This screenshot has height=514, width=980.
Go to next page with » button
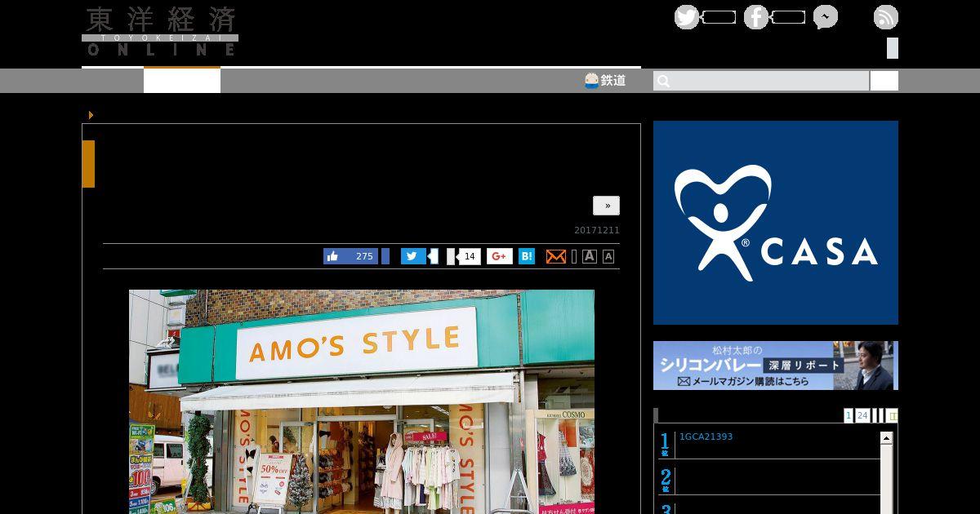[606, 206]
